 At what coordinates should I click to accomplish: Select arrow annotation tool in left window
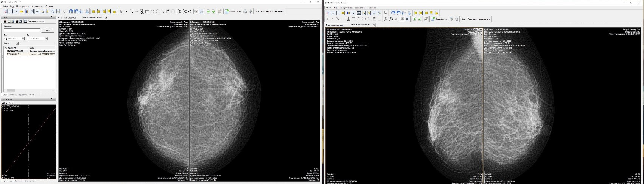tap(137, 11)
